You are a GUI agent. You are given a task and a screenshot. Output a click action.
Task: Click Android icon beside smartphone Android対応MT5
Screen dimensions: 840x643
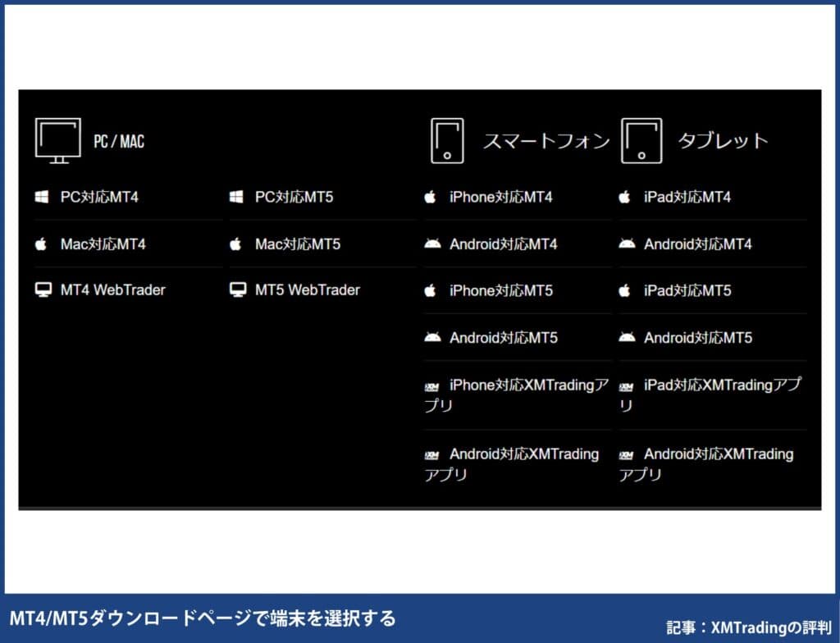tap(432, 337)
